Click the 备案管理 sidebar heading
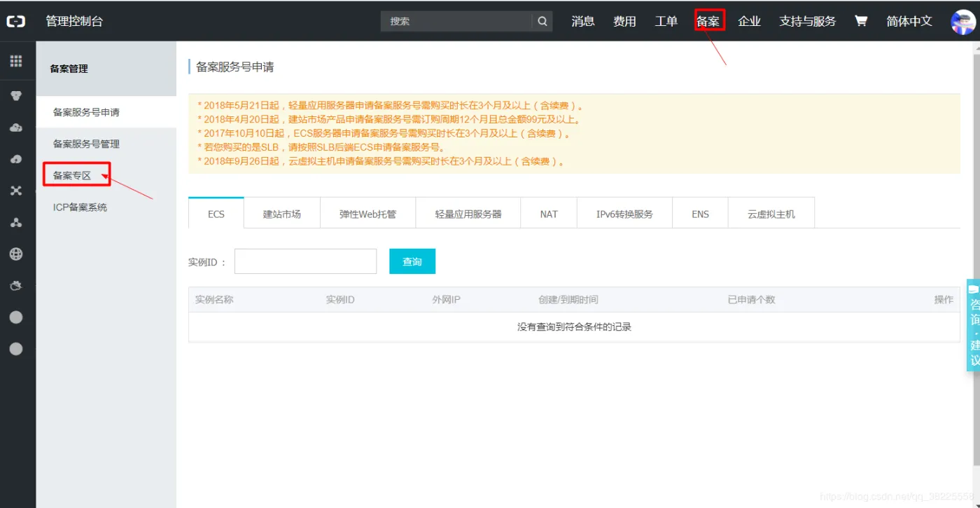The width and height of the screenshot is (980, 508). [69, 69]
